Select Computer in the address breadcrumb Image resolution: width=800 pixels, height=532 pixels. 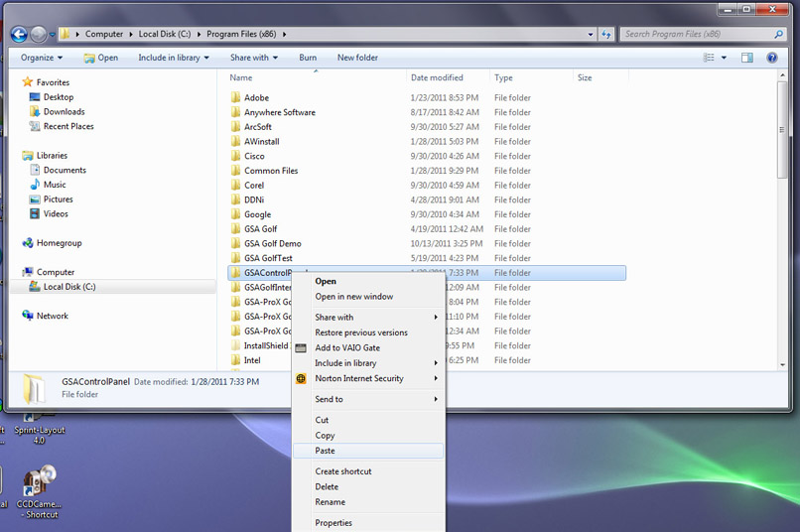104,34
